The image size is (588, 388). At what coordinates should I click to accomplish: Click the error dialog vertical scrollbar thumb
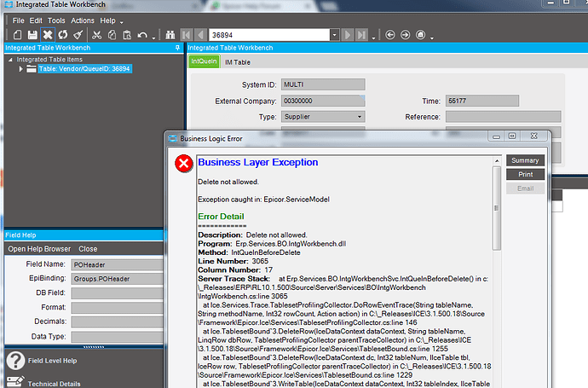[497, 208]
